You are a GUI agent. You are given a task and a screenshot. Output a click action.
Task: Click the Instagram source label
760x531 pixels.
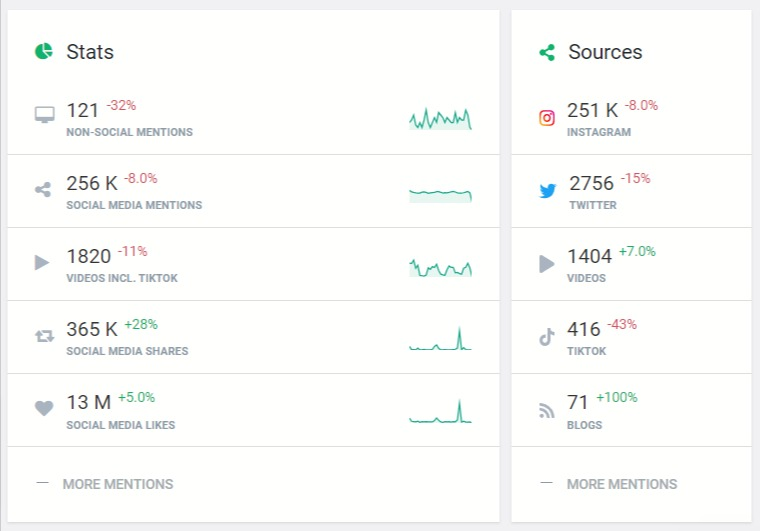(599, 132)
